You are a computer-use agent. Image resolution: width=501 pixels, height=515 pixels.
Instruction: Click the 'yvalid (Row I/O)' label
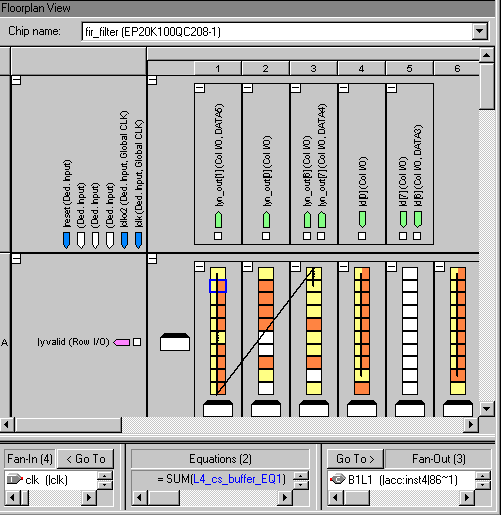pyautogui.click(x=73, y=342)
